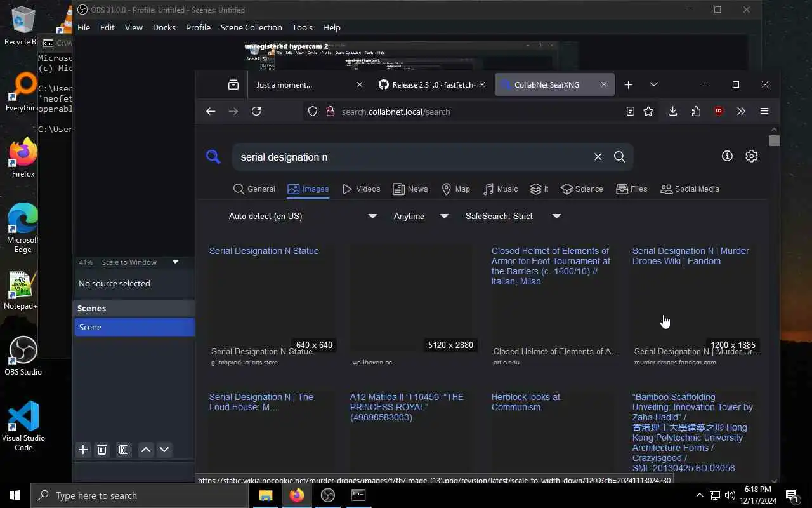Open the OBS Docks menu
This screenshot has width=812, height=508.
[164, 27]
